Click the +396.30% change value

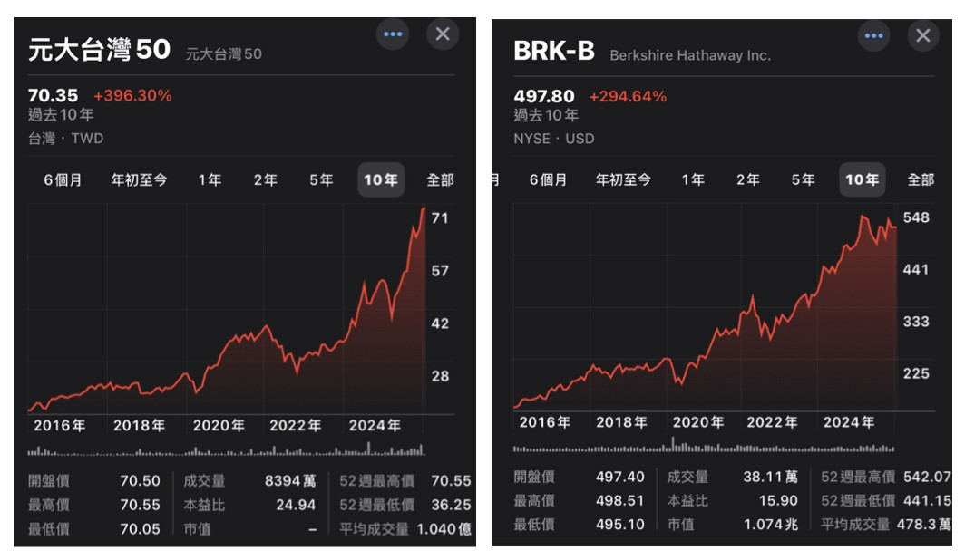point(132,96)
